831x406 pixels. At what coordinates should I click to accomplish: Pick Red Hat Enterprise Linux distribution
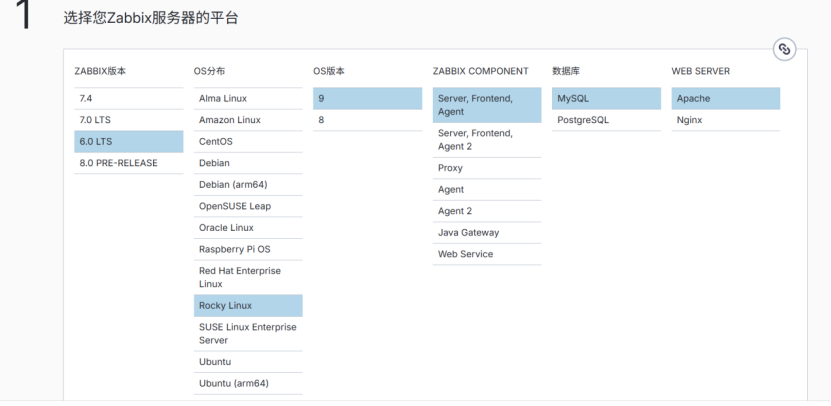point(248,277)
